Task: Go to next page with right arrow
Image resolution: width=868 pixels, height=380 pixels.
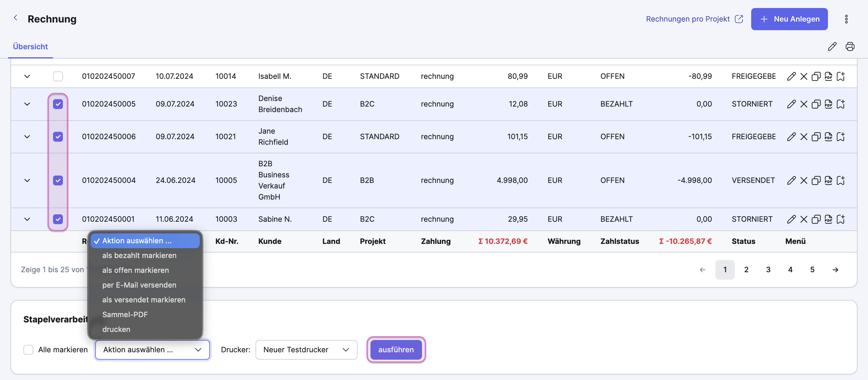Action: coord(835,269)
